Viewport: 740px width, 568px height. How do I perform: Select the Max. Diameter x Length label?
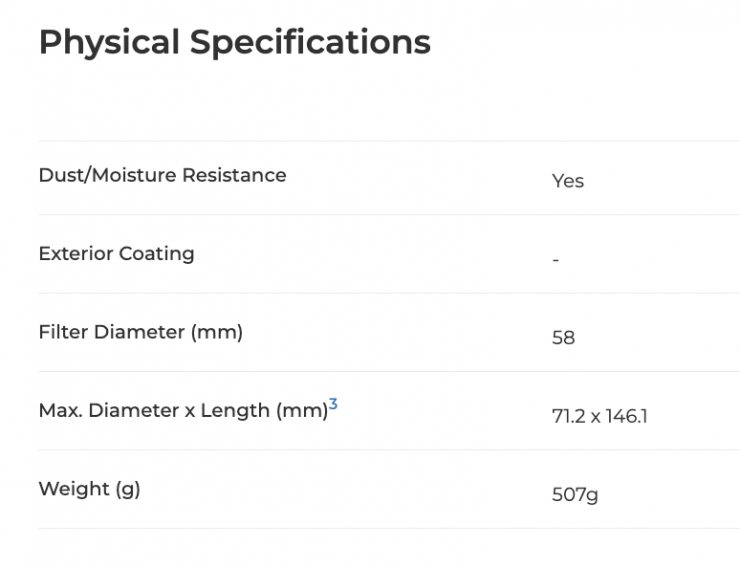pos(182,410)
